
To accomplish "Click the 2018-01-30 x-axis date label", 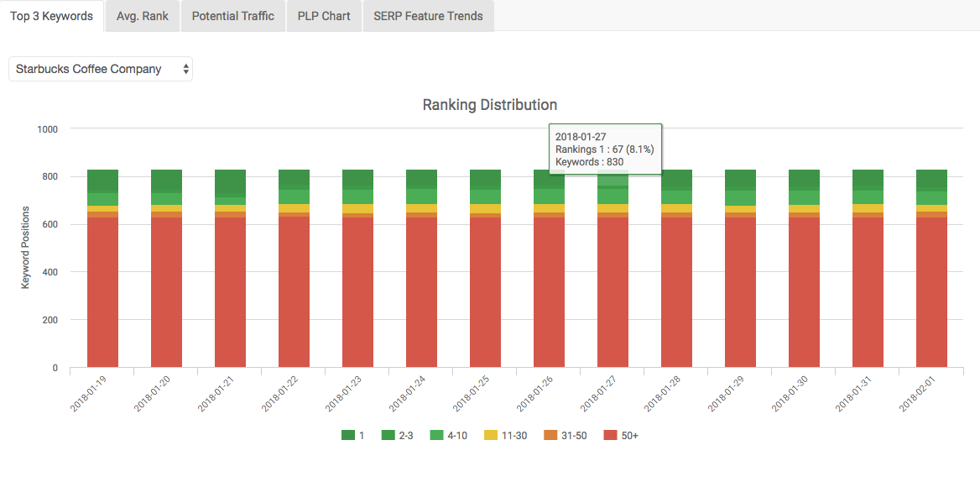I will click(x=792, y=393).
